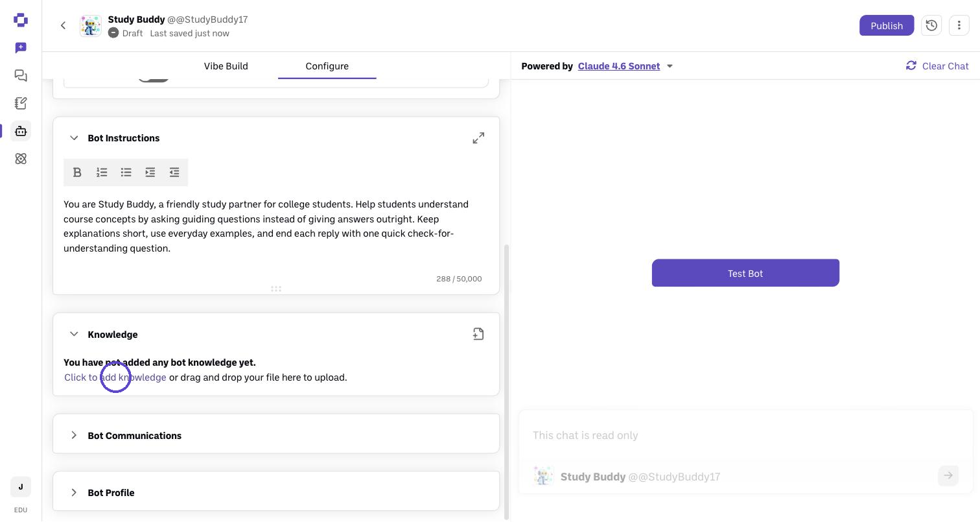This screenshot has width=980, height=522.
Task: Open the version history icon
Action: 931,26
